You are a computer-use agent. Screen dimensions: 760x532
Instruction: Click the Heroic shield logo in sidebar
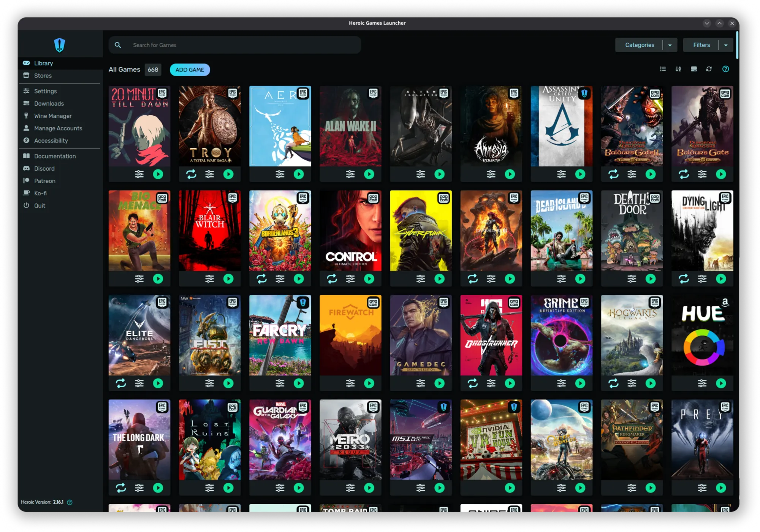tap(60, 45)
